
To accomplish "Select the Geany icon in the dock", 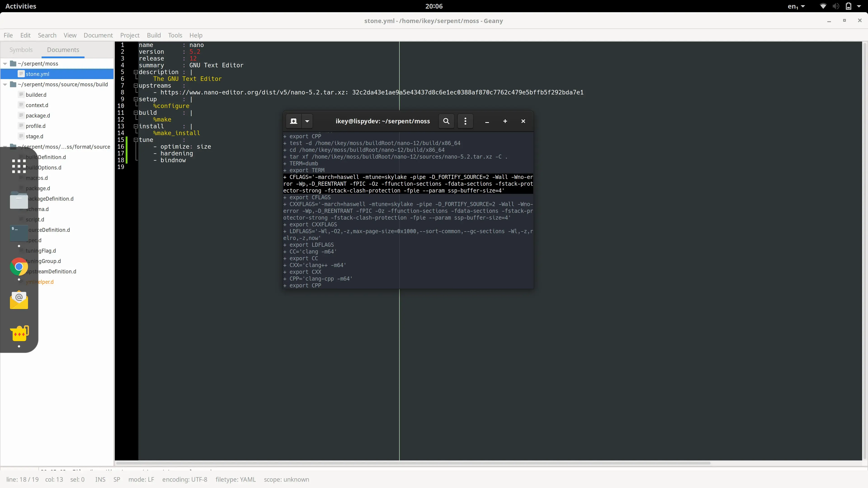I will click(19, 333).
